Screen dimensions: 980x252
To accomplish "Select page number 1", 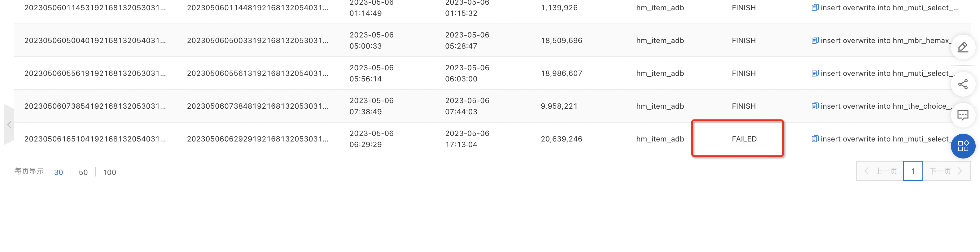I will 913,171.
